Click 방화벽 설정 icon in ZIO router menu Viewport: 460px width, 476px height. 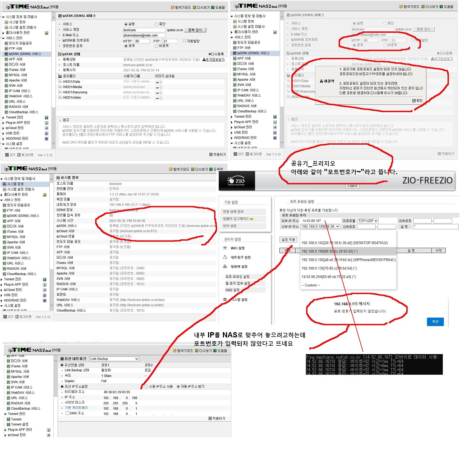coord(225,266)
